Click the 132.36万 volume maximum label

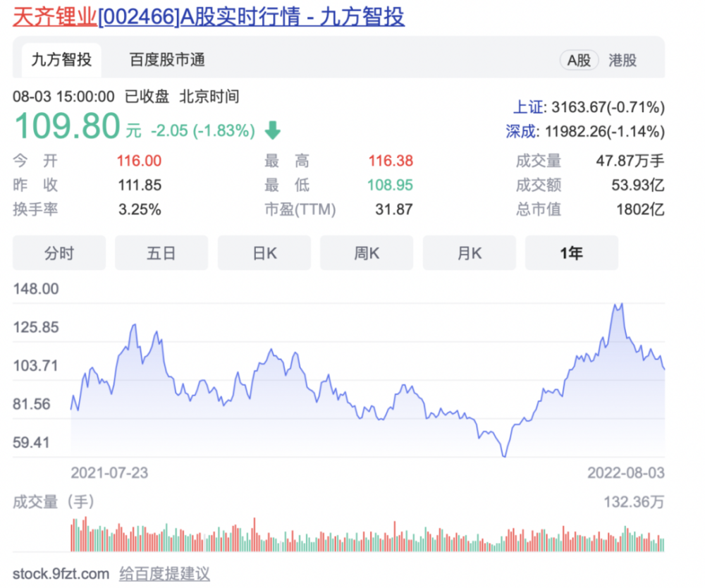634,502
